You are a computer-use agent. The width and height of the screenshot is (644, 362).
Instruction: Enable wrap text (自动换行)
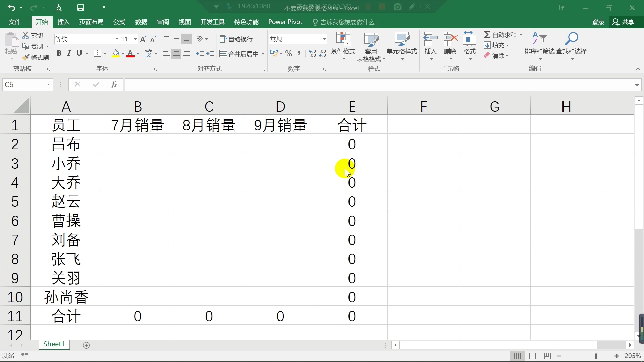pos(236,39)
